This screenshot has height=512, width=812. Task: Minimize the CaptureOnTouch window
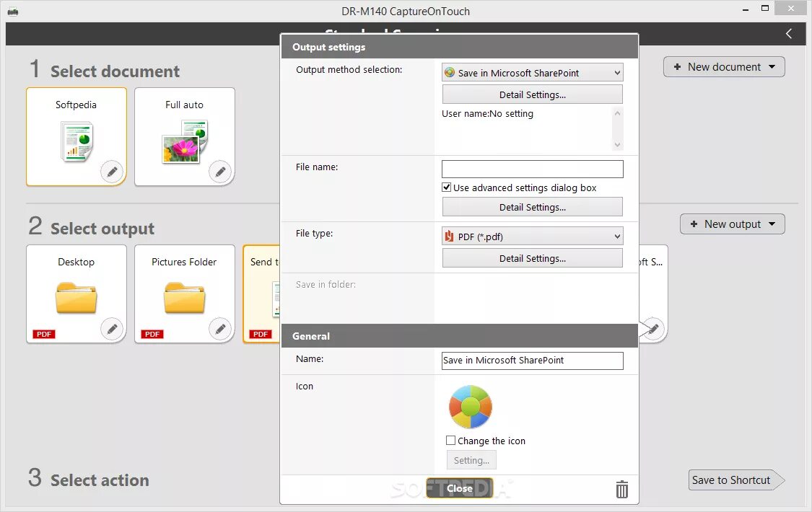pyautogui.click(x=745, y=9)
